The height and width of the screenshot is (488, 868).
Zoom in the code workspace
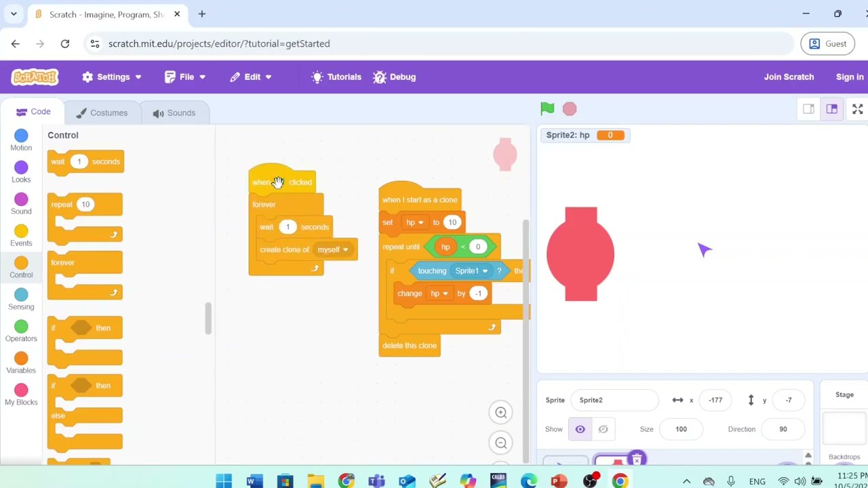coord(501,413)
